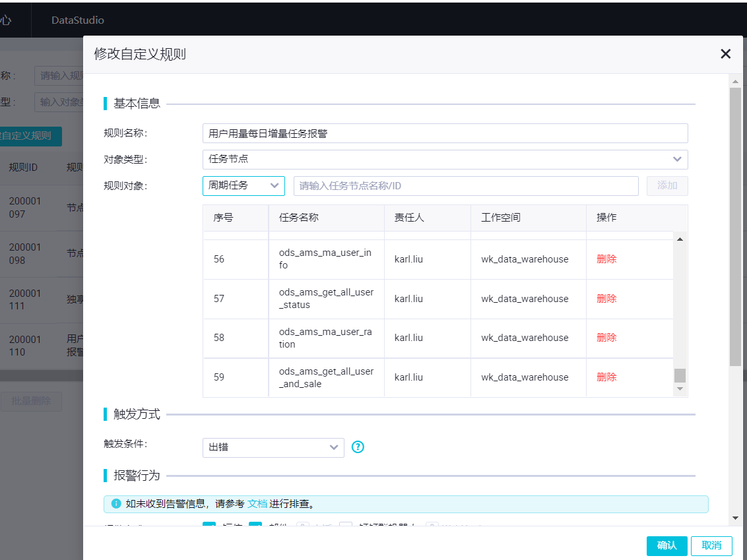Delete row 57 ods_ams_get_all_user_status

[x=606, y=299]
